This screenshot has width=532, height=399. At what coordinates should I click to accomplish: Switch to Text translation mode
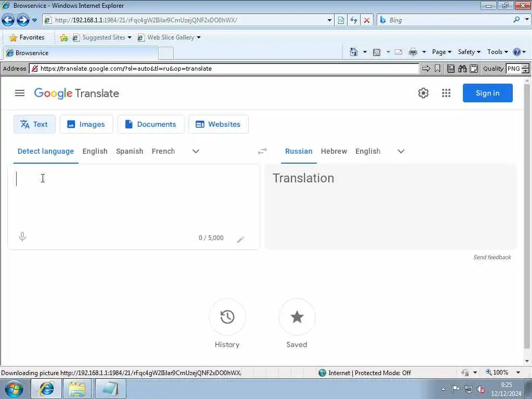(x=34, y=124)
